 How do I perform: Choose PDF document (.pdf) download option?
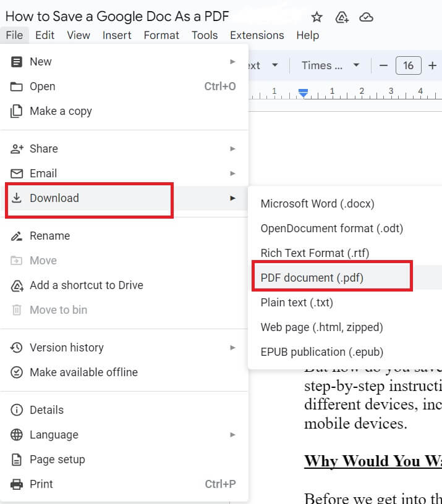312,278
